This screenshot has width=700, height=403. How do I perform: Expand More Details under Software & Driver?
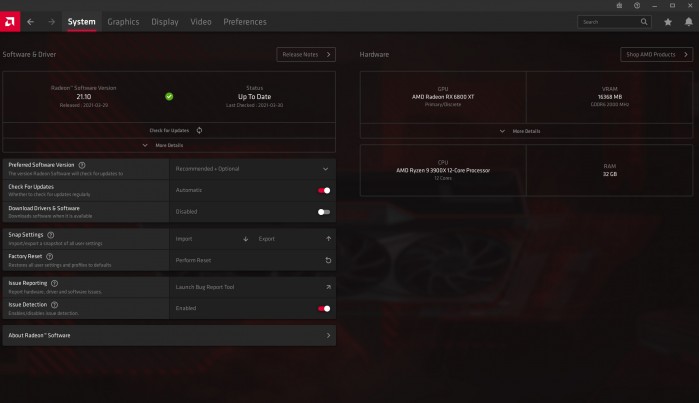pyautogui.click(x=169, y=145)
